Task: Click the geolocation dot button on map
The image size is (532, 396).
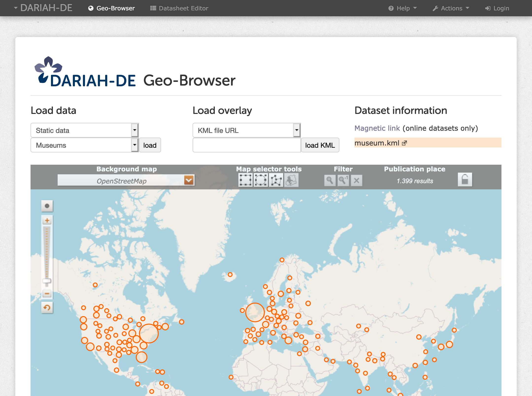Action: 47,206
